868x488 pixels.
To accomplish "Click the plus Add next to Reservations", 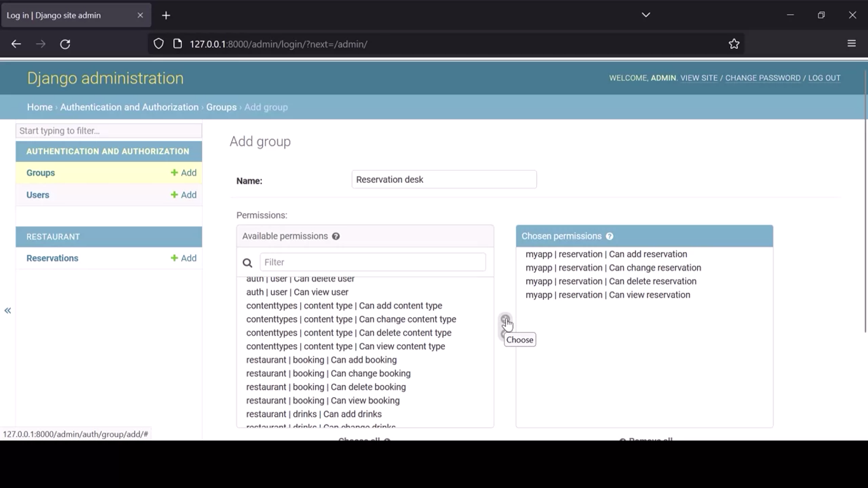I will point(184,258).
